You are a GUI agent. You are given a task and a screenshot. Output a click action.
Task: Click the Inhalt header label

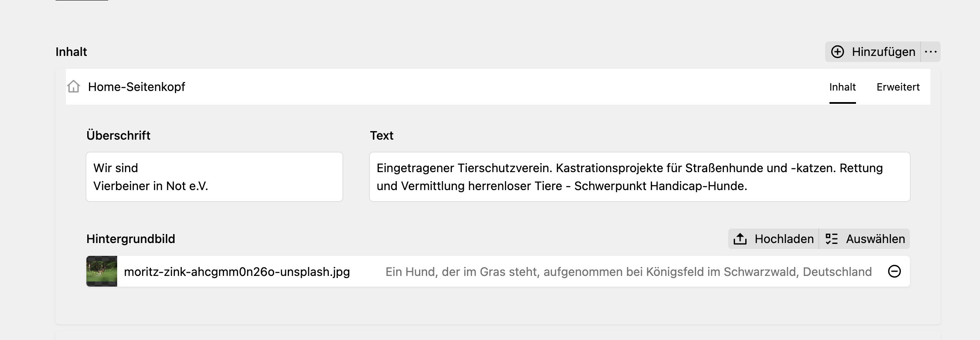(71, 51)
